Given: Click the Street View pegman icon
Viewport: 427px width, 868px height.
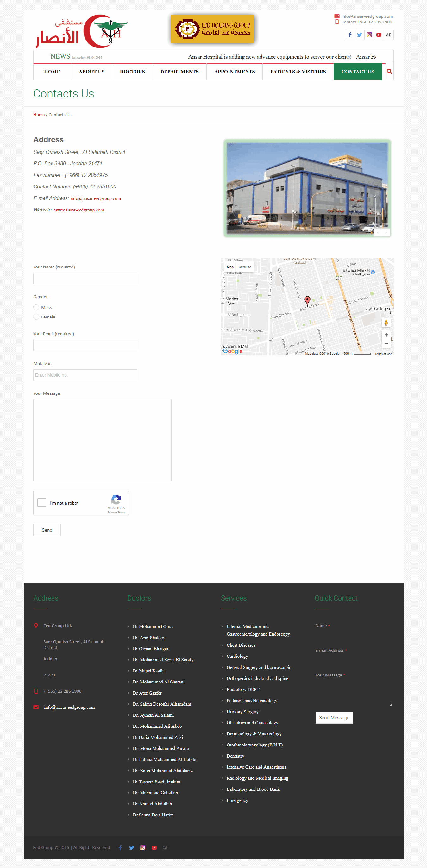Looking at the screenshot, I should pos(386,323).
